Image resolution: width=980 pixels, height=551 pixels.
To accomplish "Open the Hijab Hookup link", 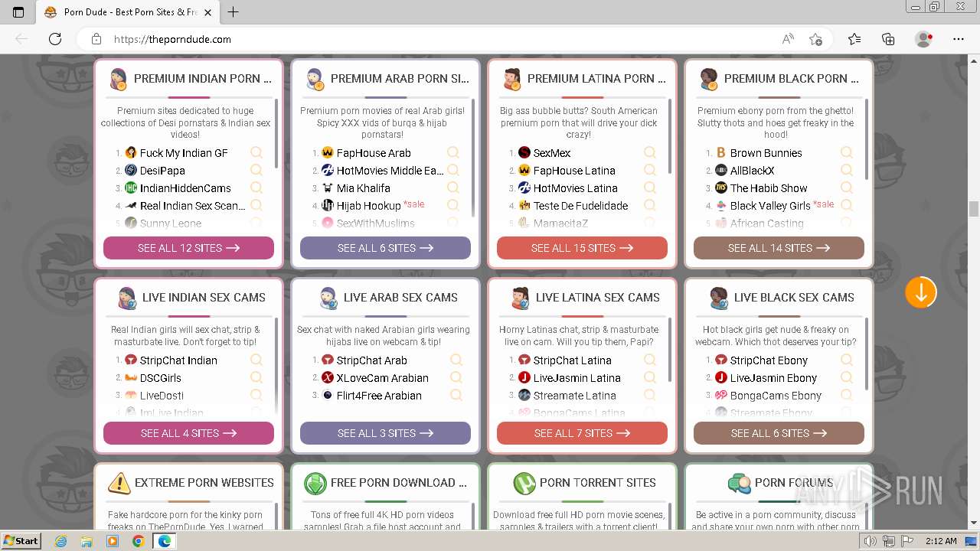I will pyautogui.click(x=368, y=206).
